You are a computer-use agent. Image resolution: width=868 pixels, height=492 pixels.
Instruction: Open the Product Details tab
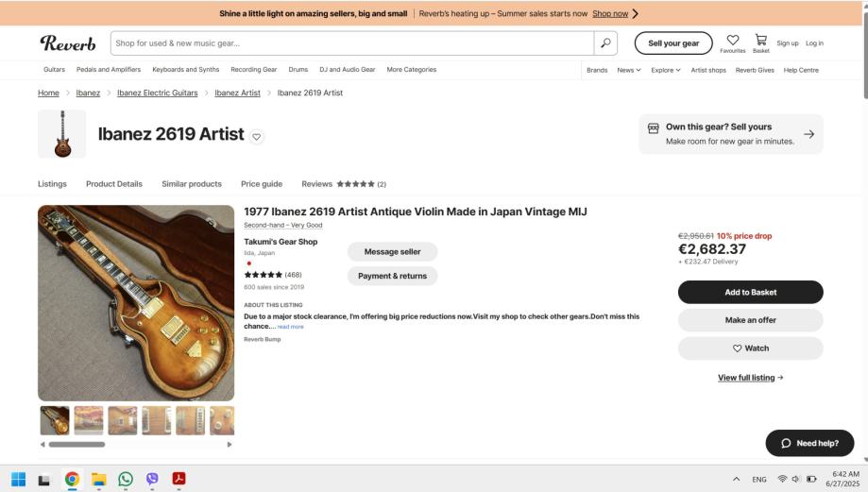coord(114,184)
